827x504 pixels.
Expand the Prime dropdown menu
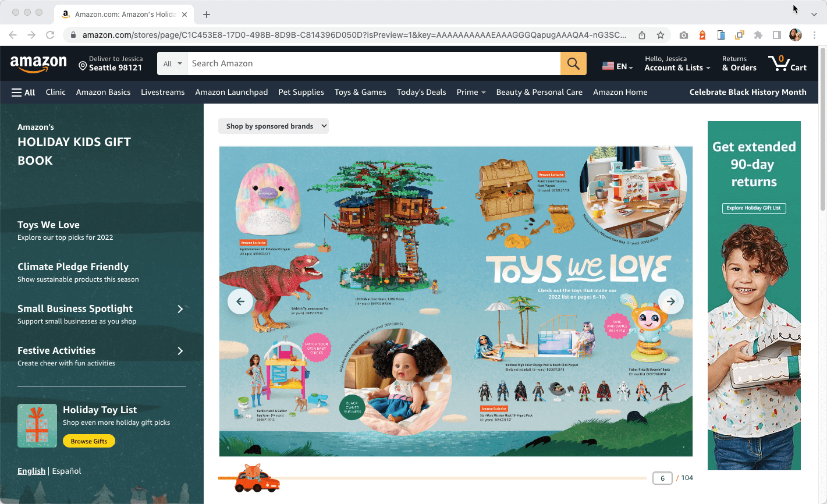(471, 92)
